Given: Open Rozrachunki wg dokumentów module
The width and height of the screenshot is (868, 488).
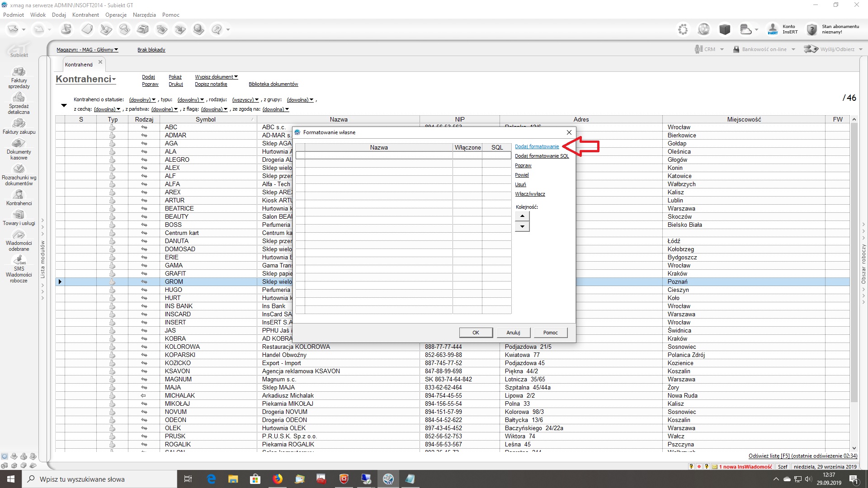Looking at the screenshot, I should 19,175.
